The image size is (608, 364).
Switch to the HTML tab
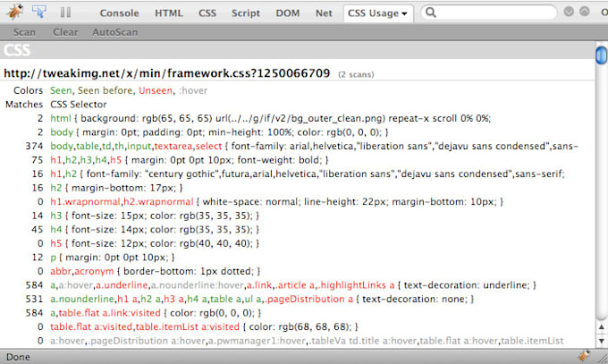pos(168,13)
